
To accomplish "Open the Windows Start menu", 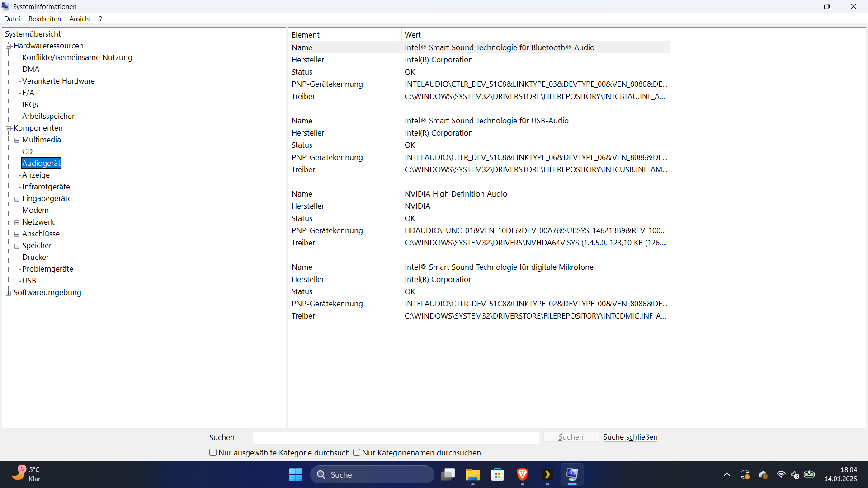I will (295, 475).
